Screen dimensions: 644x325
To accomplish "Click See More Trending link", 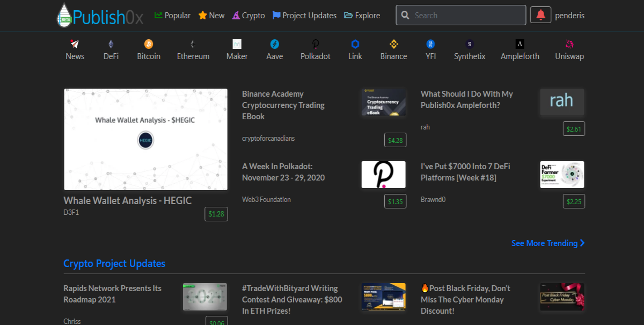I will coord(548,243).
